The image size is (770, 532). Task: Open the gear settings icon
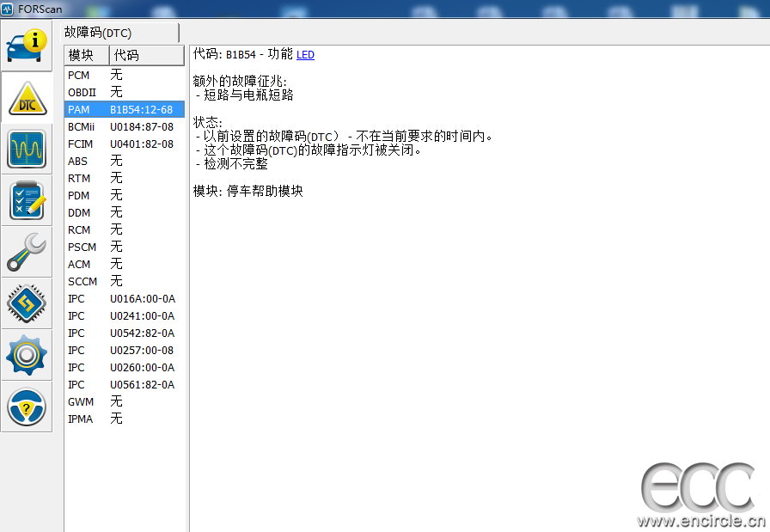pos(27,355)
